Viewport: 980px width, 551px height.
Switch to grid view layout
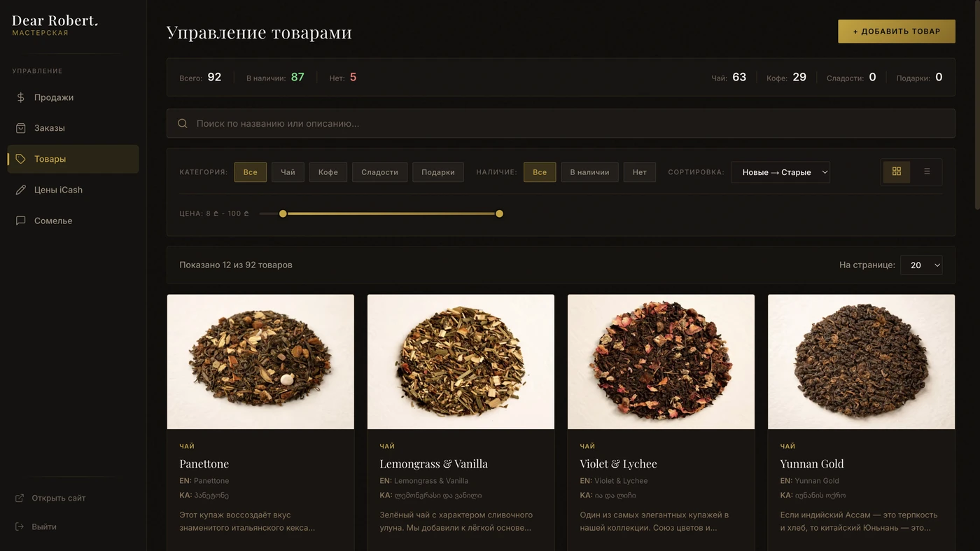pyautogui.click(x=896, y=172)
